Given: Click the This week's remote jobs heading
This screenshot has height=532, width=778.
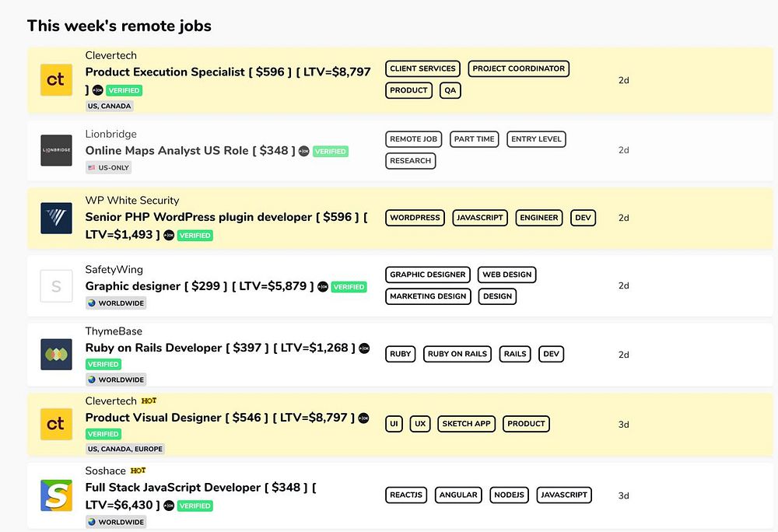Looking at the screenshot, I should click(x=119, y=26).
